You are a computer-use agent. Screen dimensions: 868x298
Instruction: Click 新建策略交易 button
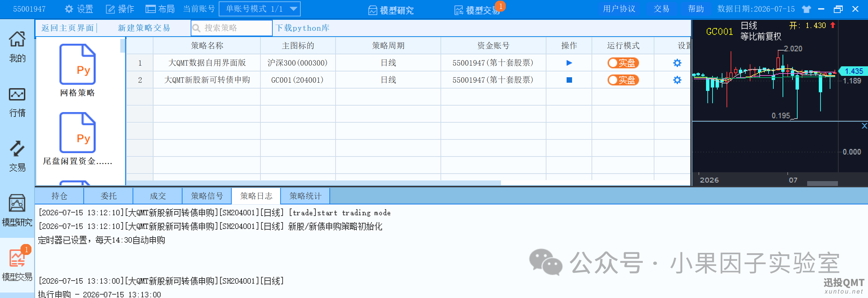click(144, 28)
